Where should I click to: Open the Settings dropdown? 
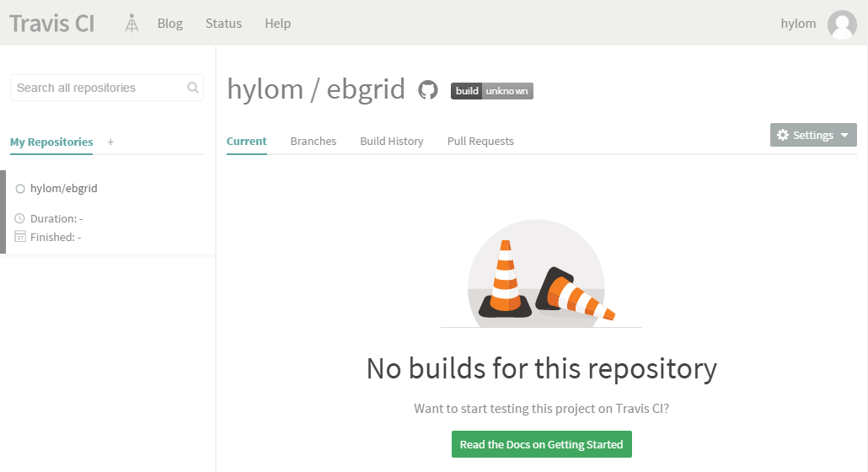pos(813,135)
